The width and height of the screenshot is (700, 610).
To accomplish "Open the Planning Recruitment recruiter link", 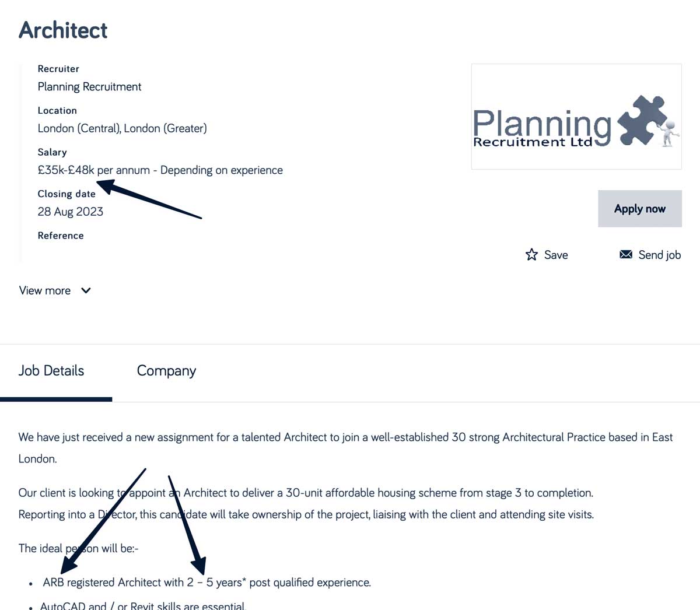I will point(89,86).
